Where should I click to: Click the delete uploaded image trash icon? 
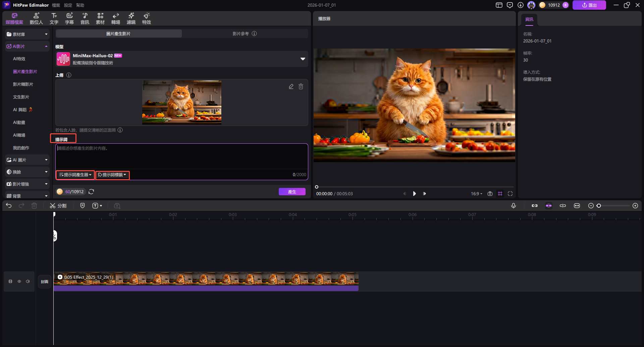tap(301, 87)
